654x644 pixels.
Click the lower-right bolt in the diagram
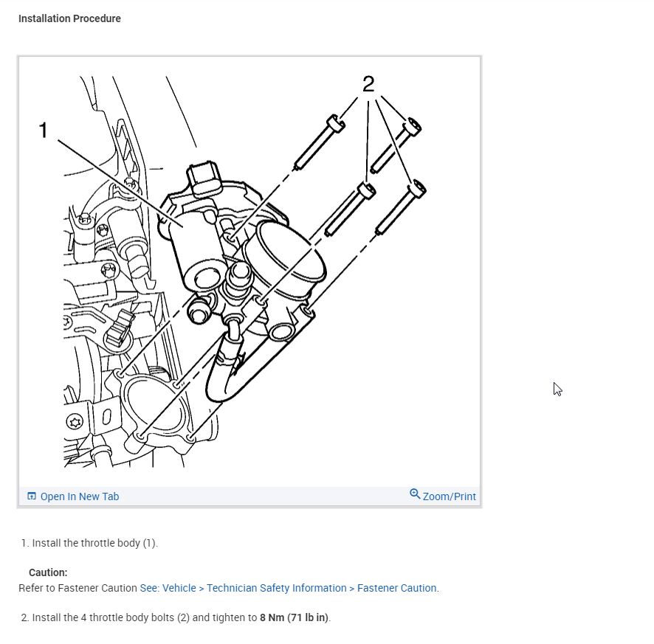pyautogui.click(x=400, y=207)
